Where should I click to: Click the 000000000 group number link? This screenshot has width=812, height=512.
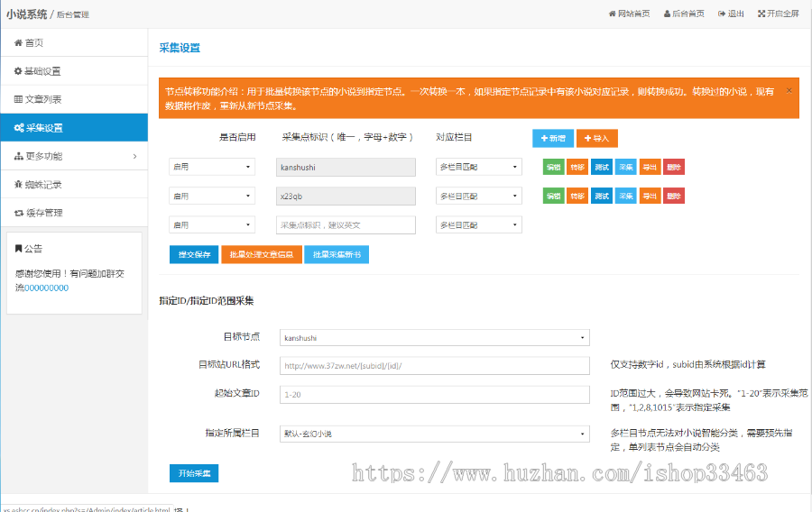(x=46, y=288)
